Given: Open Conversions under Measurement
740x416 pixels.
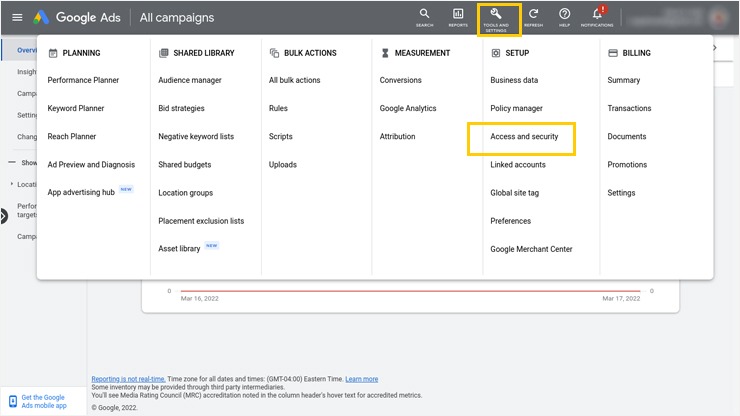Looking at the screenshot, I should pos(400,80).
